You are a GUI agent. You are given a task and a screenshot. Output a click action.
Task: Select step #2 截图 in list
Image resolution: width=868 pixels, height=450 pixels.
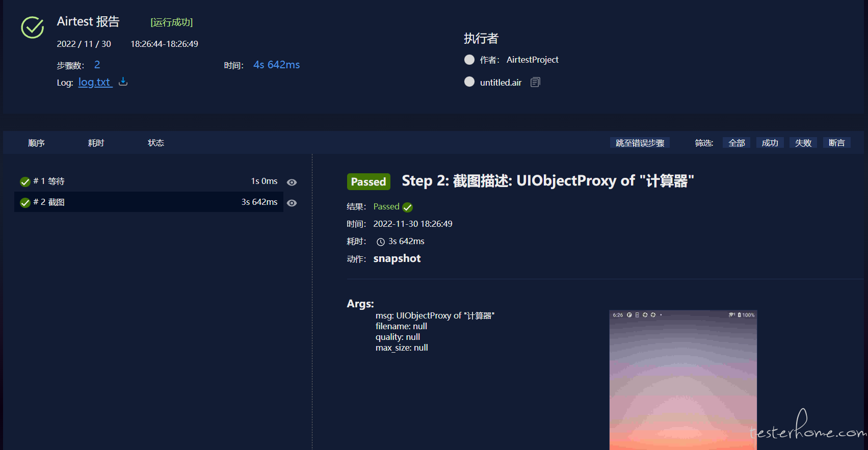click(149, 202)
